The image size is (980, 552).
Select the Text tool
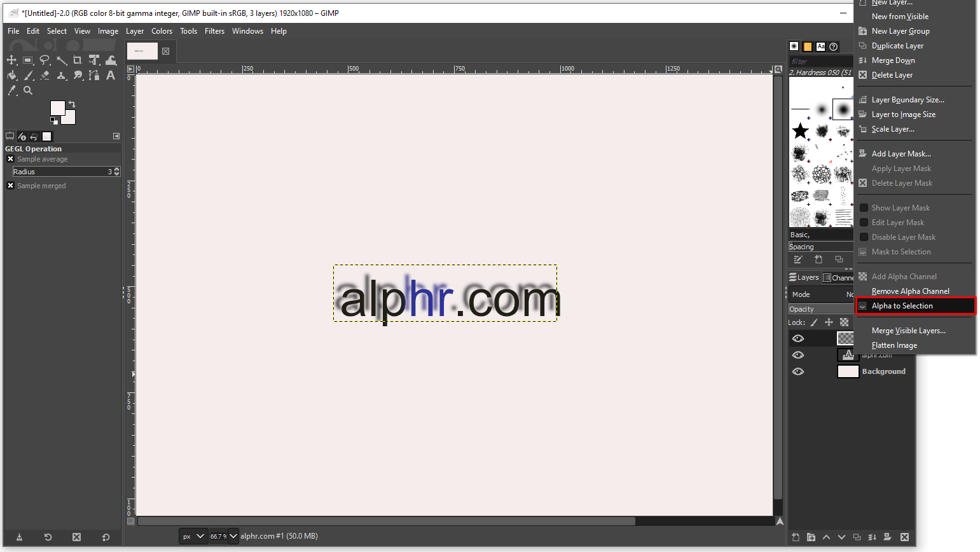111,76
